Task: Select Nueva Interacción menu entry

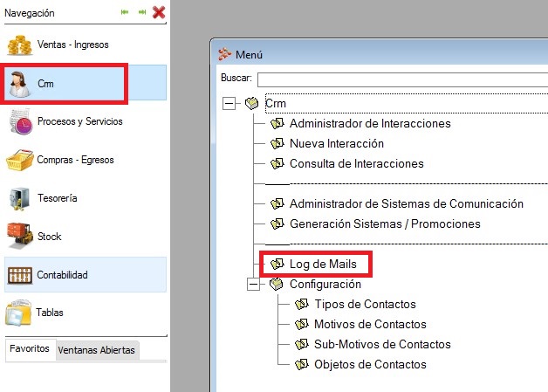Action: [336, 143]
